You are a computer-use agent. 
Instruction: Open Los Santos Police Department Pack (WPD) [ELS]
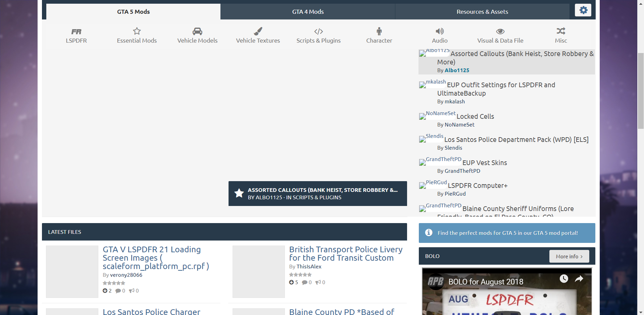coord(516,140)
